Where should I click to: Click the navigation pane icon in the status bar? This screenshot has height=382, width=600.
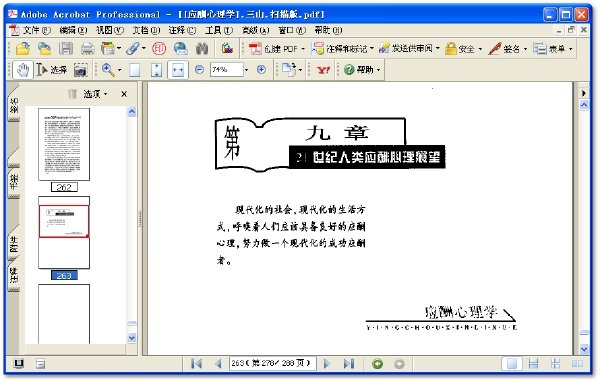click(x=18, y=363)
